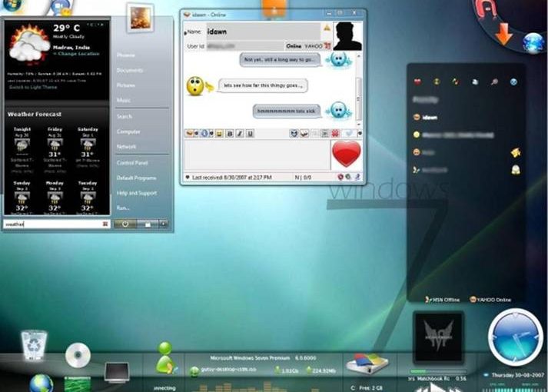This screenshot has height=392, width=548.
Task: Open Computer from the Start menu
Action: (128, 131)
